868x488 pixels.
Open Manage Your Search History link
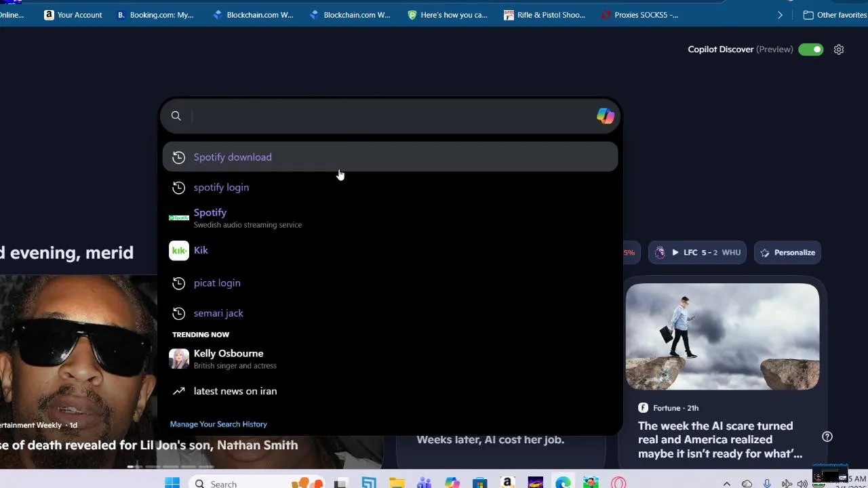(x=218, y=424)
